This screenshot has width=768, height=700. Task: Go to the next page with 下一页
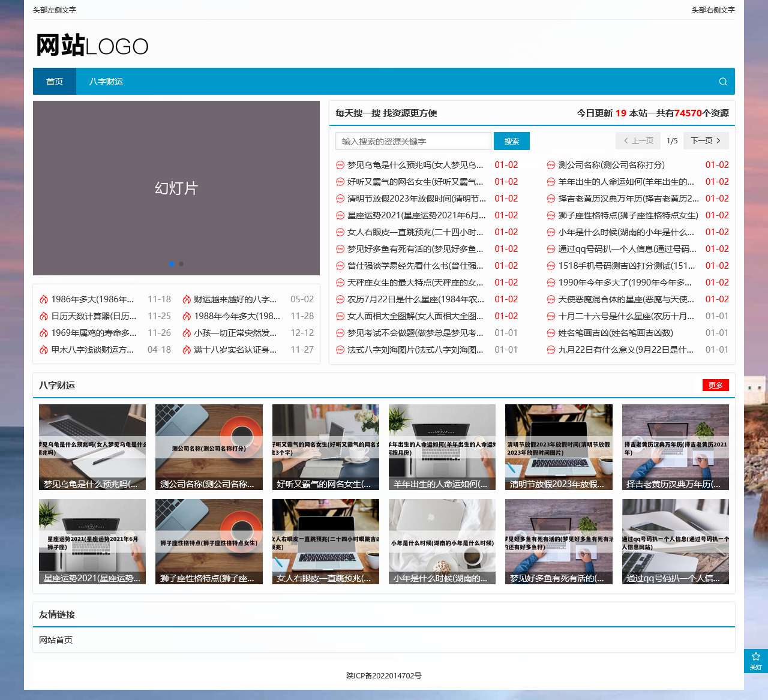(x=706, y=140)
